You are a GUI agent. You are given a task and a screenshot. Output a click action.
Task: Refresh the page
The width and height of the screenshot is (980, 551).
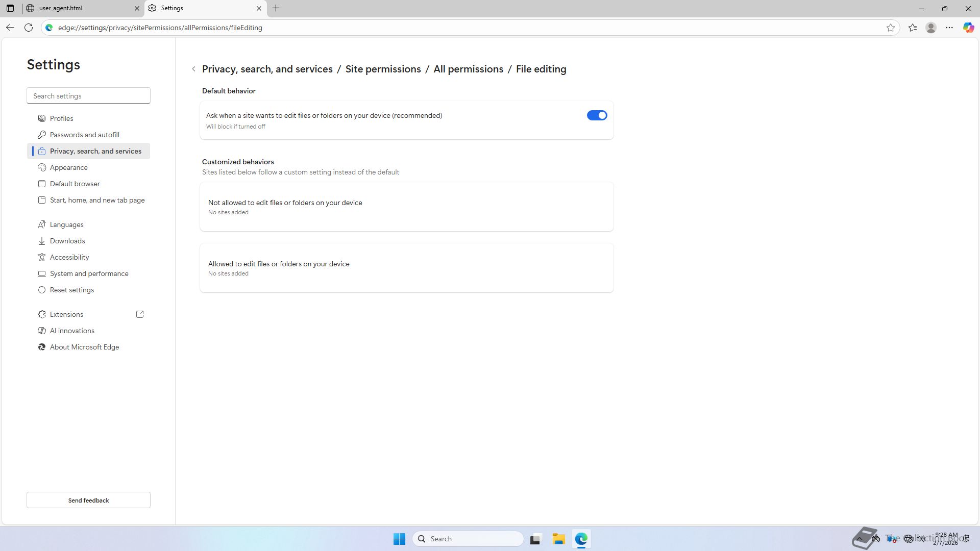pyautogui.click(x=29, y=28)
